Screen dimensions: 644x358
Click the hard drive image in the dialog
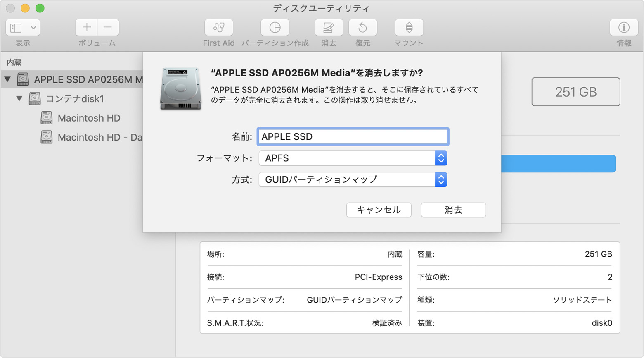click(x=181, y=89)
